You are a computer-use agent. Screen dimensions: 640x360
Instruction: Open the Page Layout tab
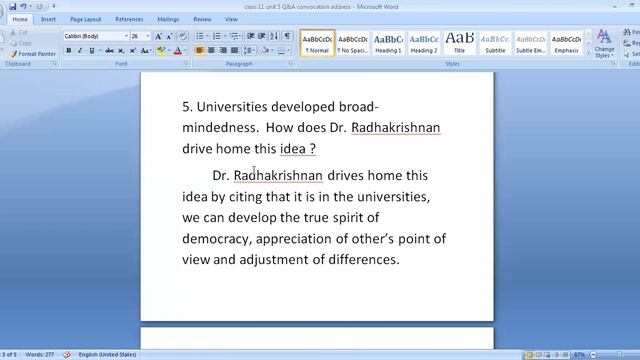(85, 19)
